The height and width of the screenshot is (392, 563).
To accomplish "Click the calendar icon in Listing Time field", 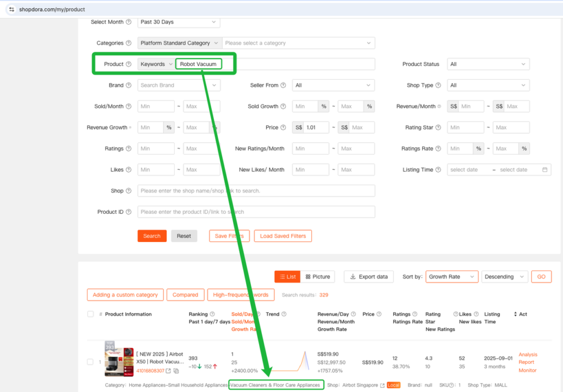I will click(544, 170).
